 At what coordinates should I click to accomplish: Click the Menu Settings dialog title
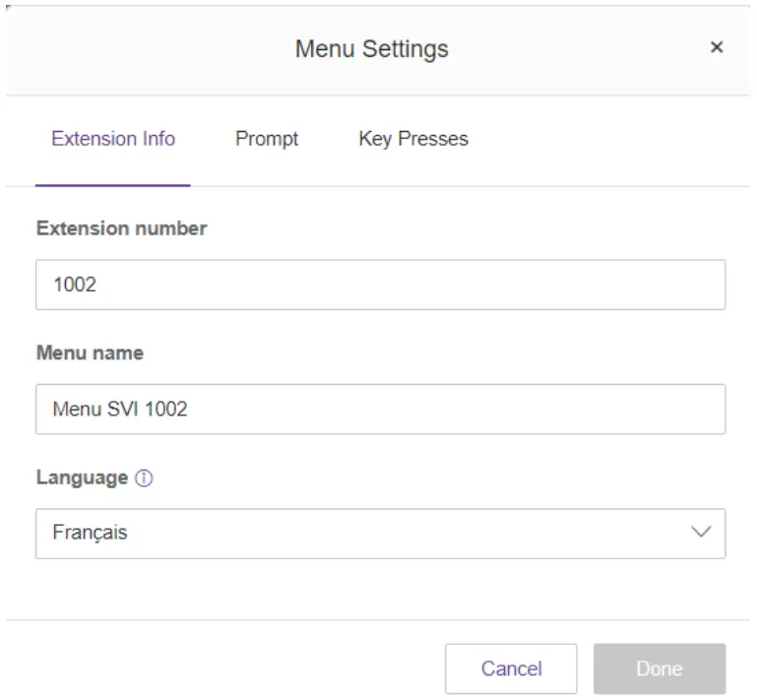[x=371, y=48]
